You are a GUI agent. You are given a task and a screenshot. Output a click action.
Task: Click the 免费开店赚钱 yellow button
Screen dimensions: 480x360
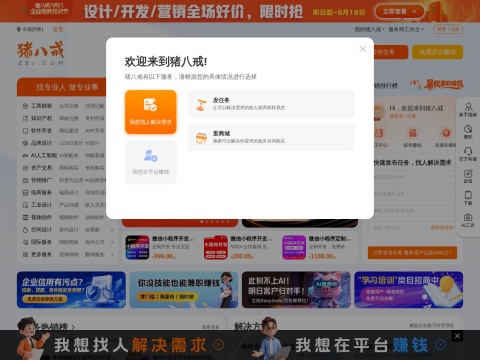[438, 52]
